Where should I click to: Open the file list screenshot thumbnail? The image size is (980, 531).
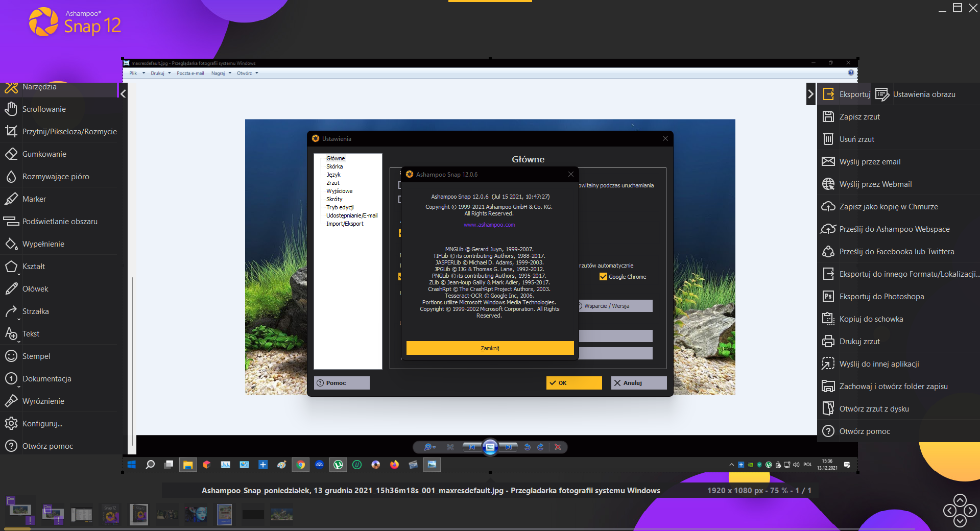(x=82, y=515)
